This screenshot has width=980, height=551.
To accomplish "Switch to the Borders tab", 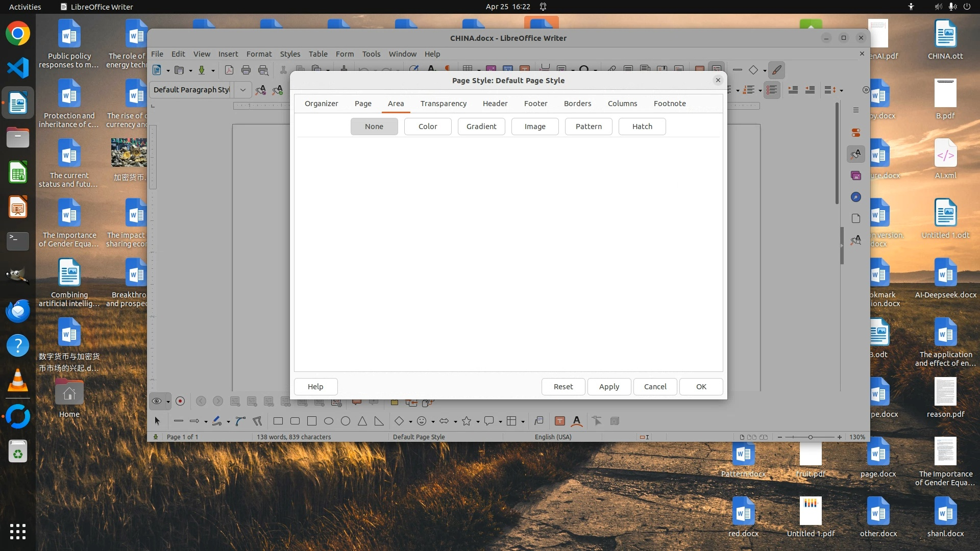I will pyautogui.click(x=577, y=104).
